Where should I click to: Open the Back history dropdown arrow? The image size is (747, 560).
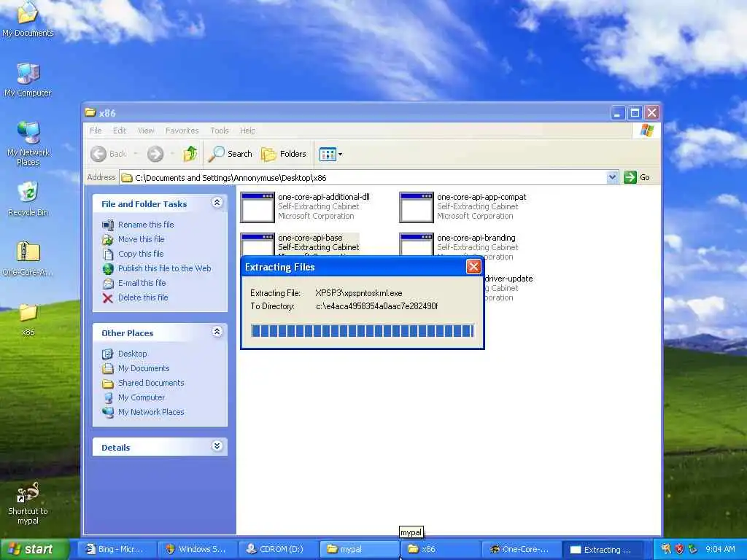pyautogui.click(x=136, y=154)
